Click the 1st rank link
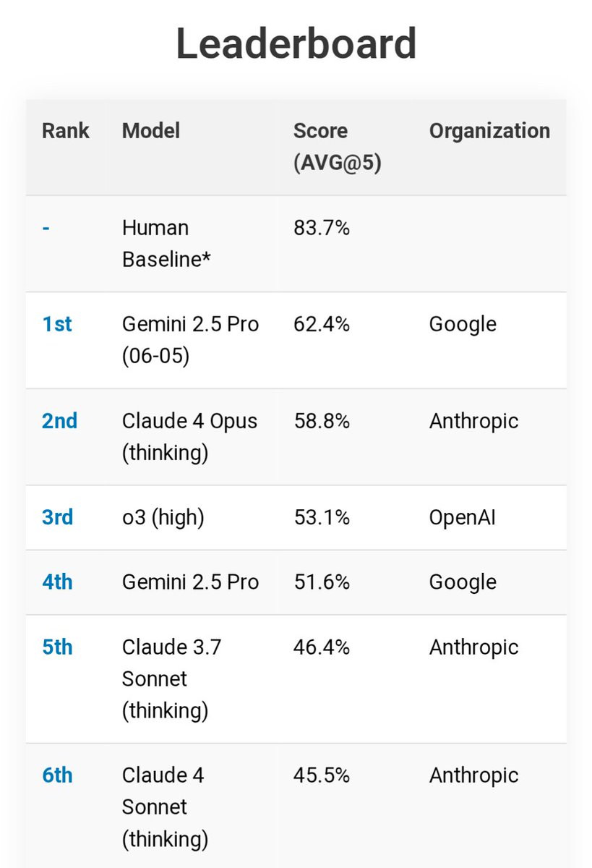 [57, 324]
